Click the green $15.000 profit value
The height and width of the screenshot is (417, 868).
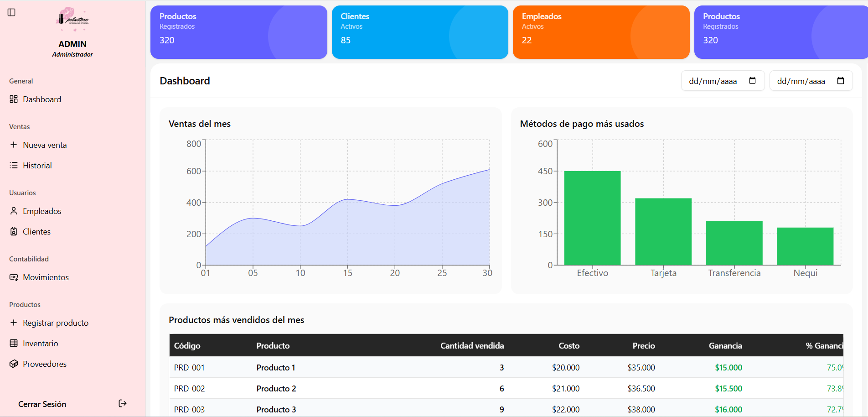(728, 367)
